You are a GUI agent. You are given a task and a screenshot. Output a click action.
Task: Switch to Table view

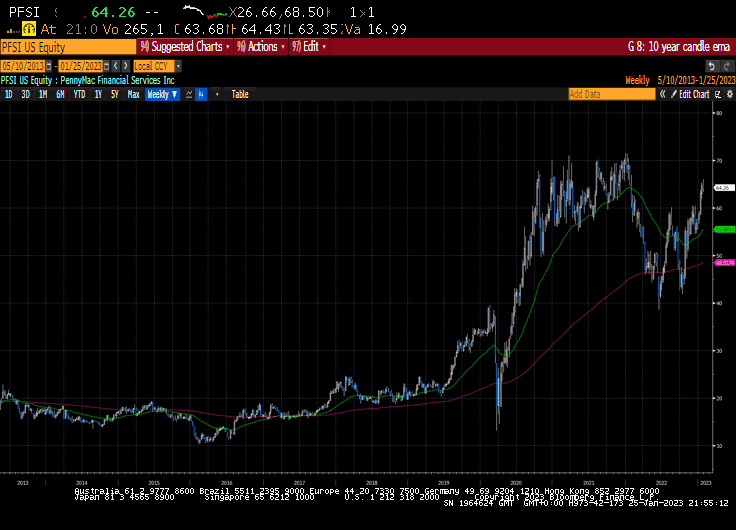pyautogui.click(x=240, y=94)
